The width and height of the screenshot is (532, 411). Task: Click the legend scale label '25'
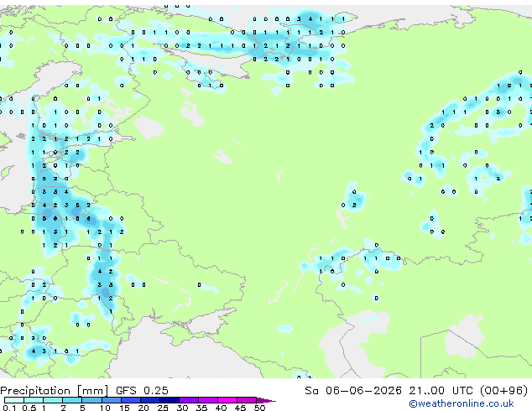coord(163,408)
